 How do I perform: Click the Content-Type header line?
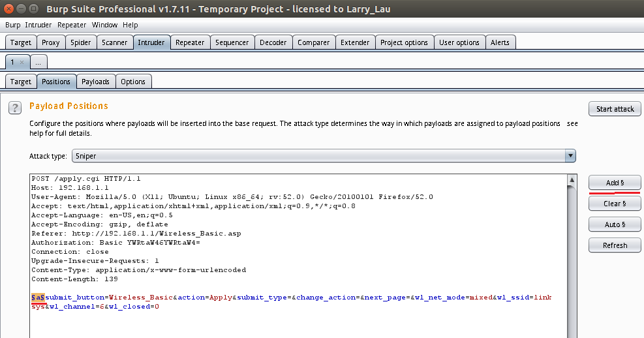click(x=138, y=270)
